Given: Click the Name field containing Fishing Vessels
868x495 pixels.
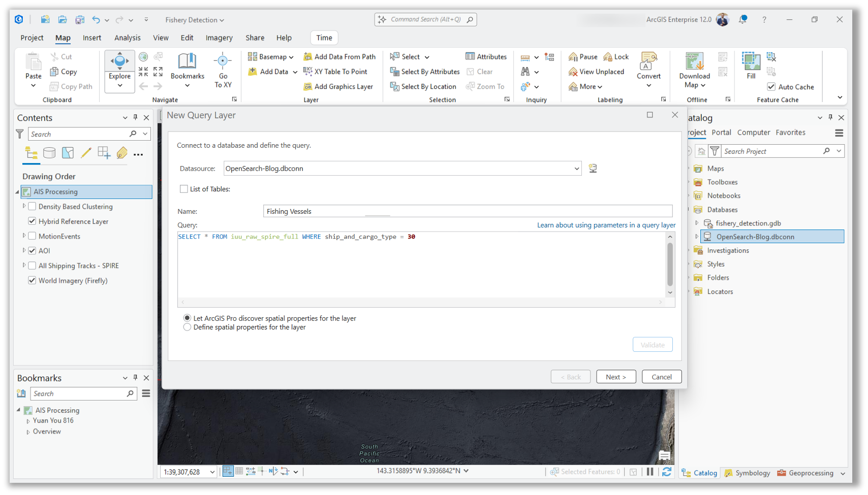Looking at the screenshot, I should tap(468, 211).
